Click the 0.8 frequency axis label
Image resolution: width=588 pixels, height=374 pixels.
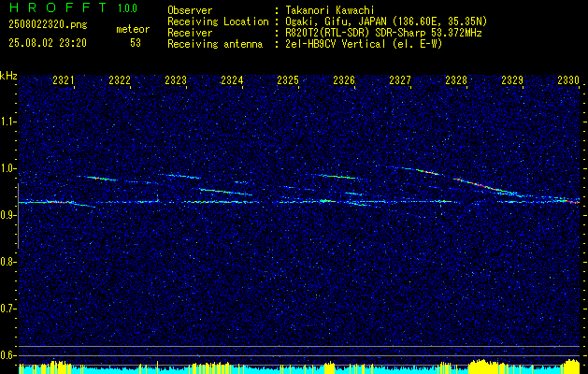8,262
